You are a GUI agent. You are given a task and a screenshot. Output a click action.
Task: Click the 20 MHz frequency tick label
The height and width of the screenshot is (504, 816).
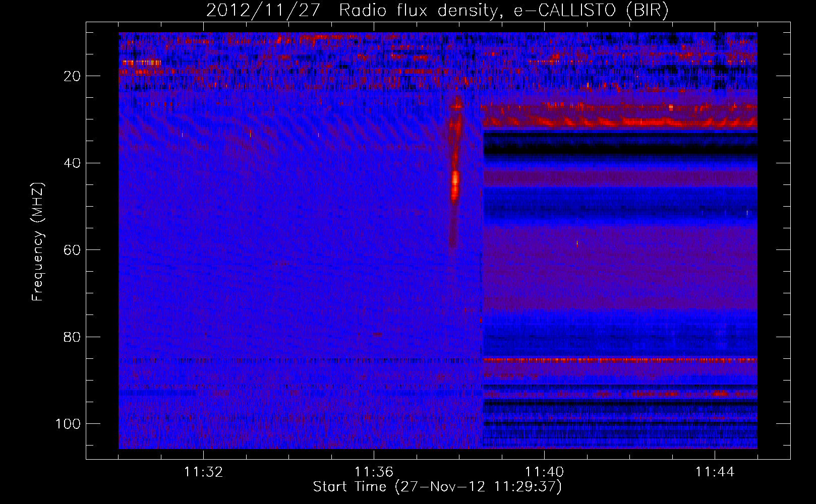(73, 76)
